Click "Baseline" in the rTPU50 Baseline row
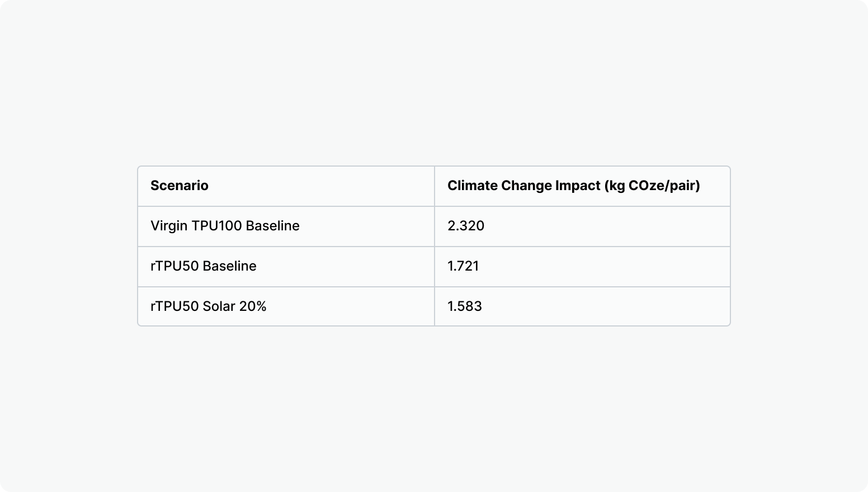Viewport: 868px width, 492px height. 229,266
